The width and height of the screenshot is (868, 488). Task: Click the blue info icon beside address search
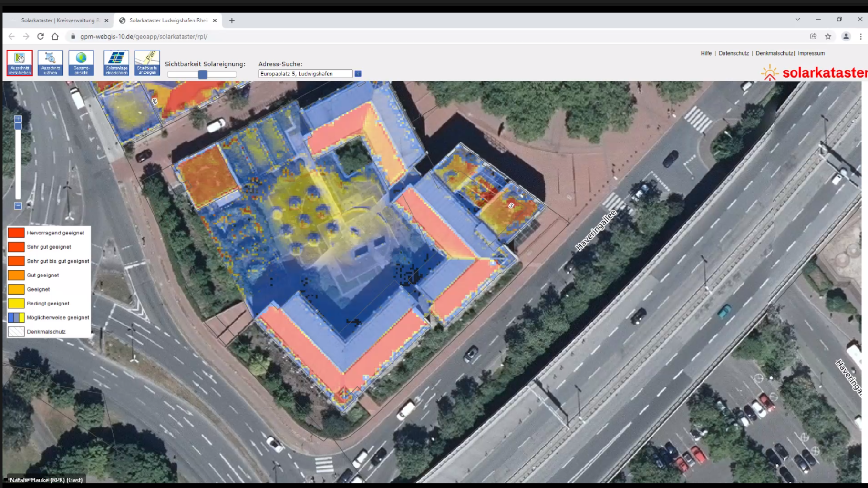click(358, 74)
